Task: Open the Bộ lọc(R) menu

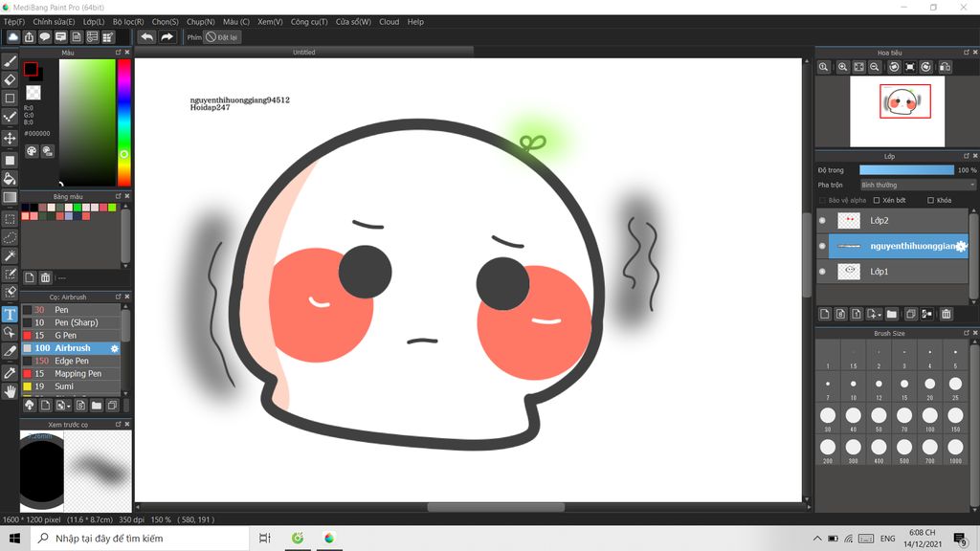Action: coord(128,22)
